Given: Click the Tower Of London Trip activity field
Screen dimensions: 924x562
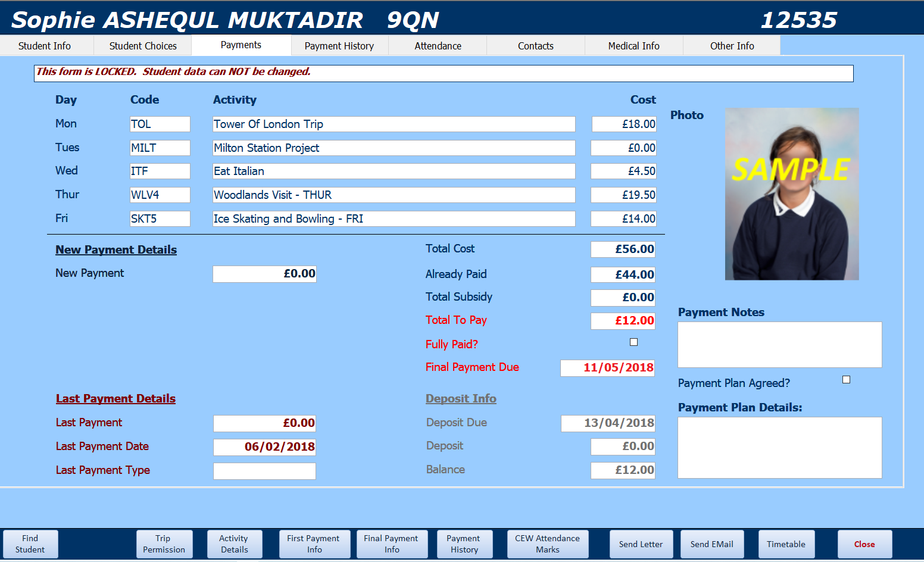Looking at the screenshot, I should (x=394, y=124).
